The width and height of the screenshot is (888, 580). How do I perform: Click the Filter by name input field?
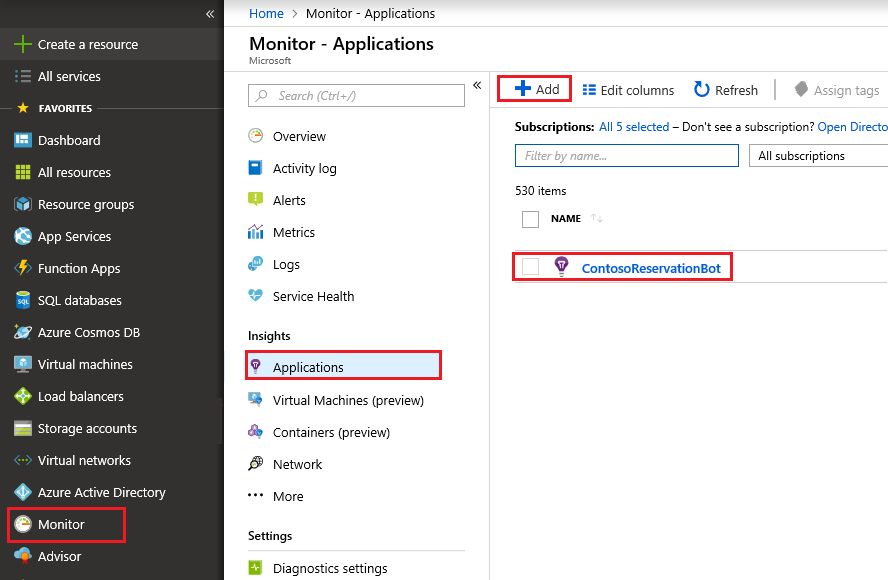[626, 156]
